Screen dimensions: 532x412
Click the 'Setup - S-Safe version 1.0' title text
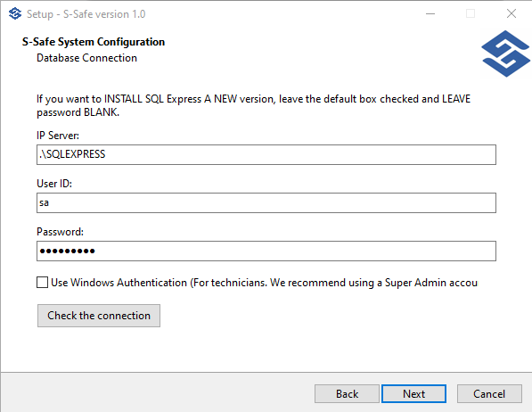pyautogui.click(x=86, y=14)
